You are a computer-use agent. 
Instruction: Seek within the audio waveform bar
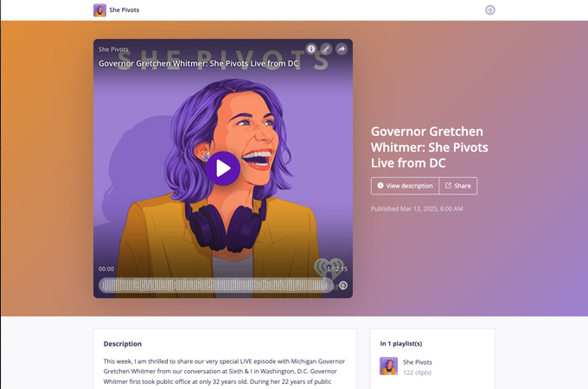215,285
